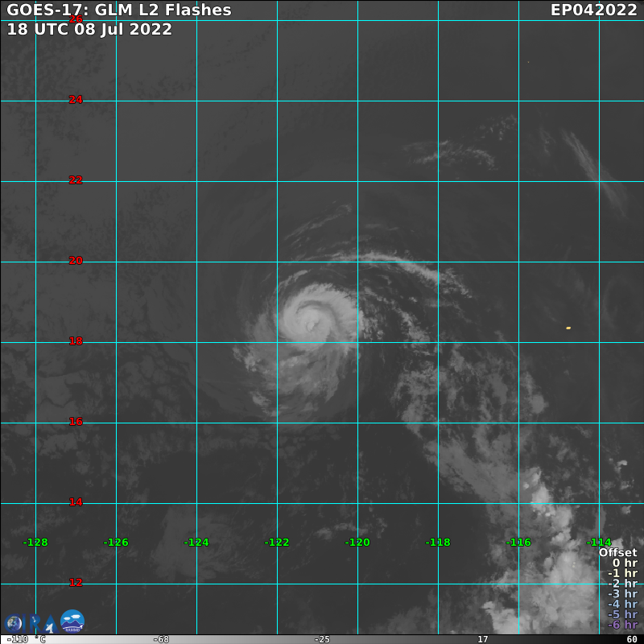Click the latitude label '24'
This screenshot has width=644, height=644.
click(x=76, y=99)
